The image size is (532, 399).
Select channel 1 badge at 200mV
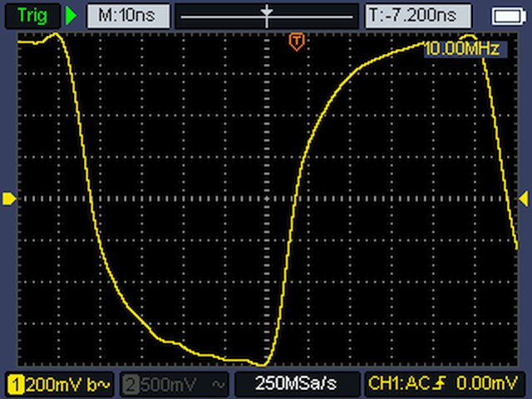17,385
